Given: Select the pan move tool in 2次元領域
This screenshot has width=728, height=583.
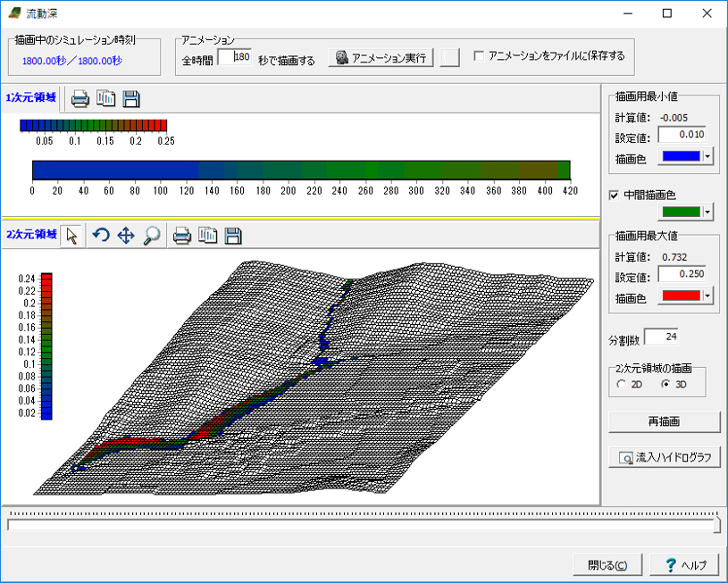Looking at the screenshot, I should tap(126, 236).
